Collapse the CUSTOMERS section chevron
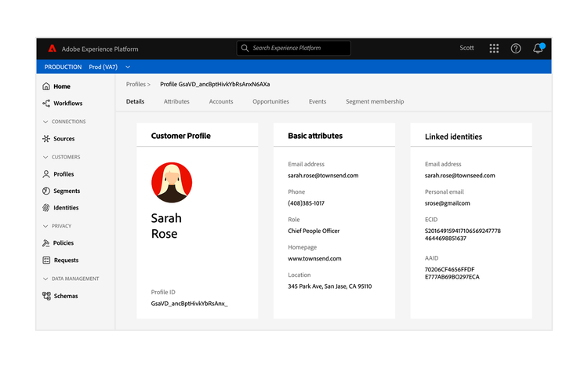Image resolution: width=588 pixels, height=368 pixels. [45, 157]
